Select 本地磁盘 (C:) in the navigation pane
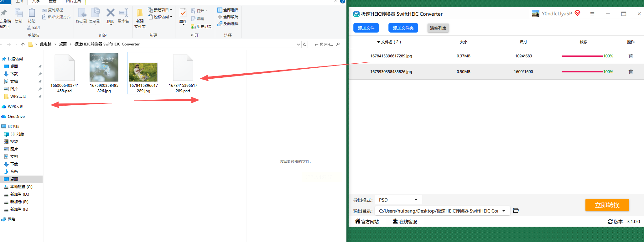 [21, 187]
